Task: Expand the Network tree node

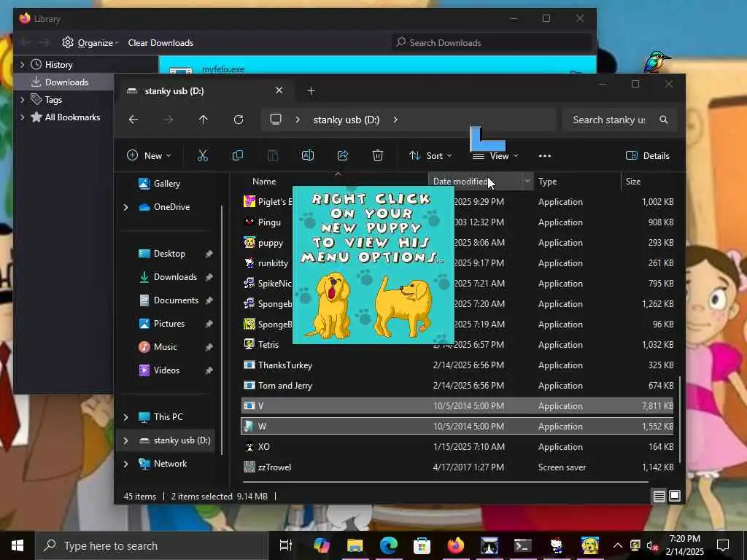Action: (x=125, y=464)
